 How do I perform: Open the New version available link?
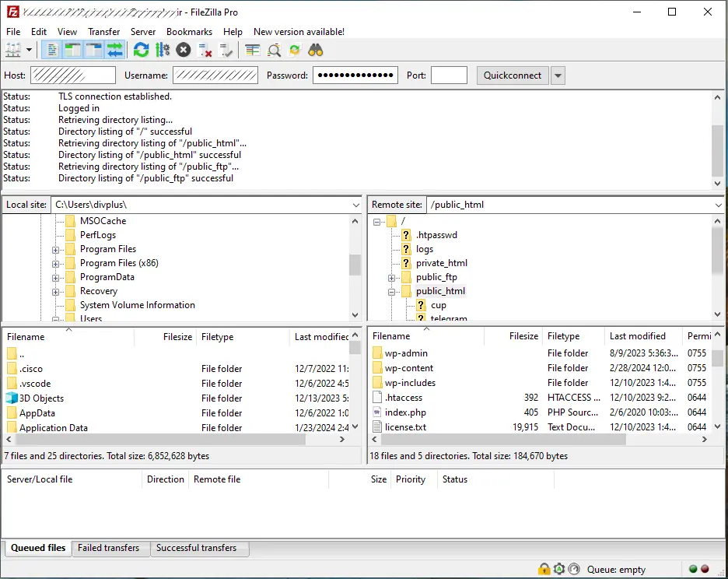point(298,32)
